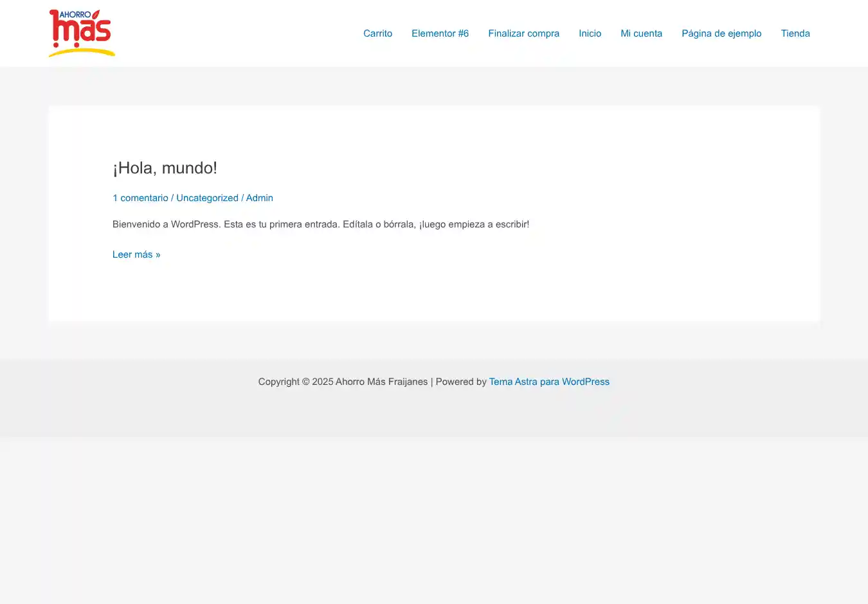Click the yellow swoosh under the logo
The width and height of the screenshot is (868, 604).
pyautogui.click(x=82, y=52)
